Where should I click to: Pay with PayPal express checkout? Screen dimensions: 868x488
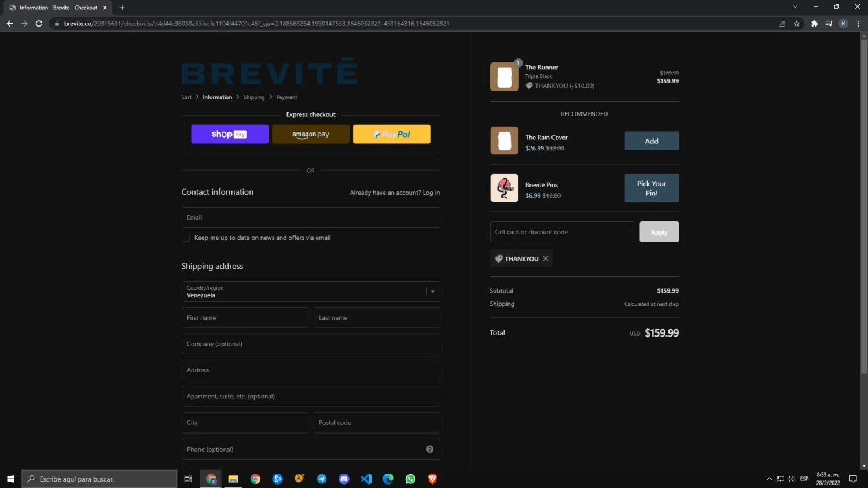click(x=392, y=134)
